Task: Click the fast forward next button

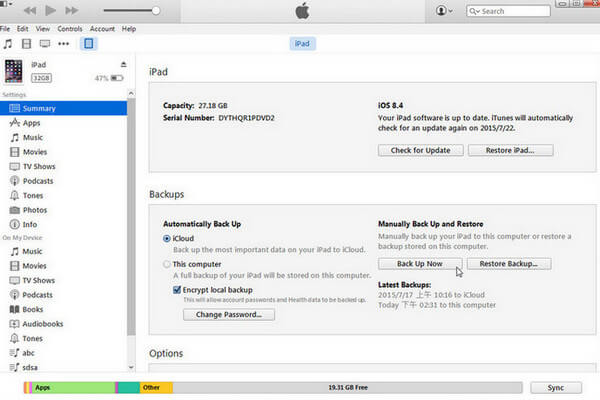Action: [72, 11]
